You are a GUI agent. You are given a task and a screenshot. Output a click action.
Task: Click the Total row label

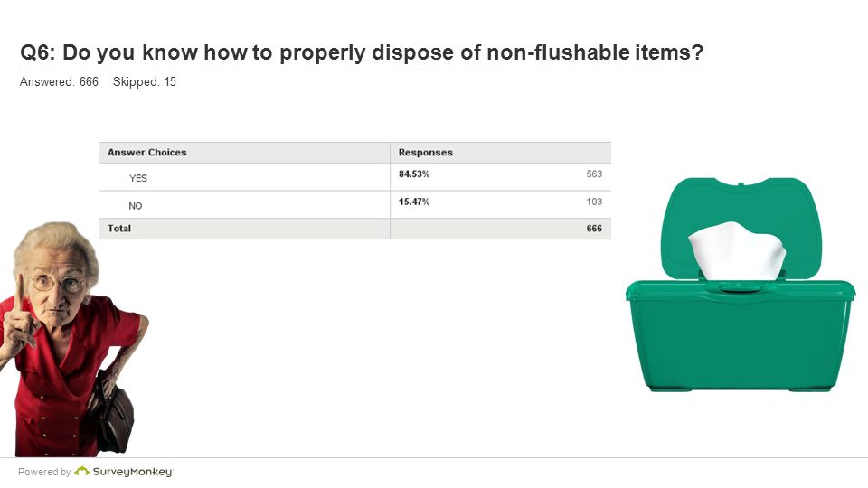click(119, 228)
